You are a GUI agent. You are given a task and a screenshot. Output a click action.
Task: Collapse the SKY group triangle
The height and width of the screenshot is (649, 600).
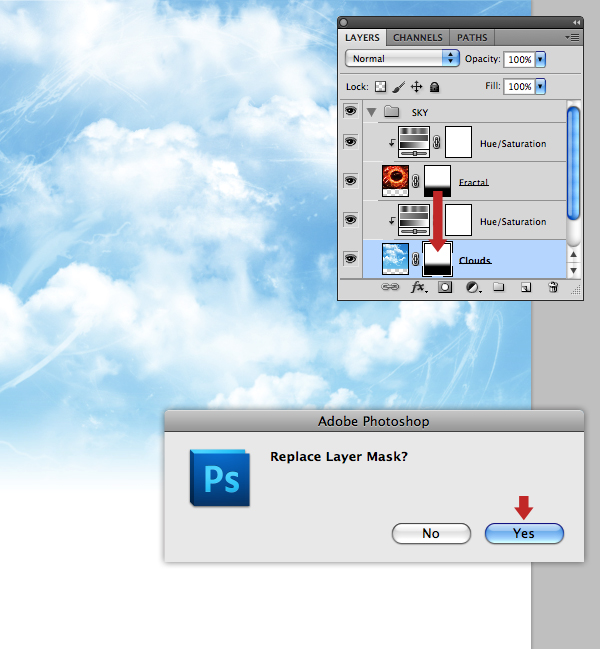[x=372, y=112]
